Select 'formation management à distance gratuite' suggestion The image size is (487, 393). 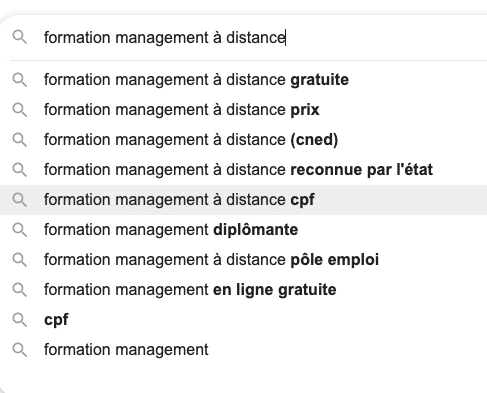[x=243, y=80]
